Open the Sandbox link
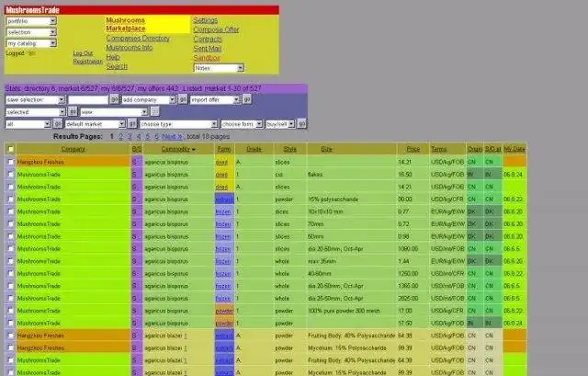Viewport: 588px width, 376px height. (207, 58)
